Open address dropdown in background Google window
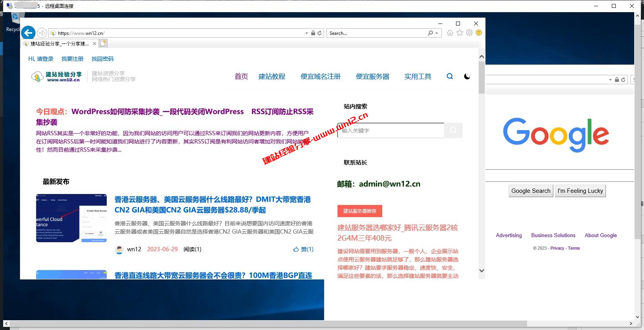 [610, 80]
